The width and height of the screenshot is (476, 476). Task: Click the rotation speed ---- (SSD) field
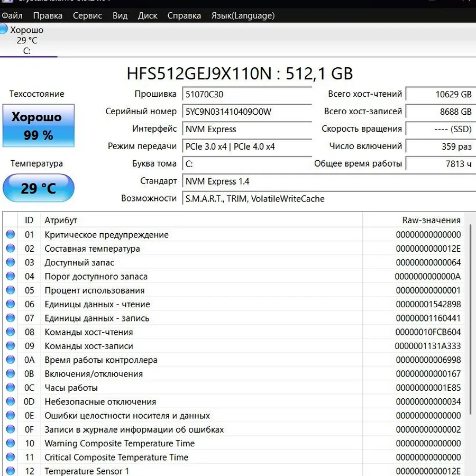point(441,129)
